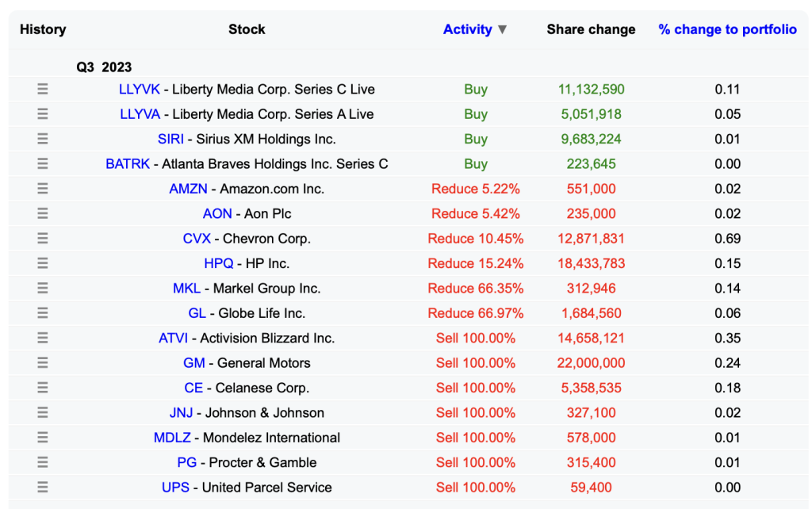Click history icon beside General Motors
This screenshot has width=812, height=509.
click(x=43, y=363)
